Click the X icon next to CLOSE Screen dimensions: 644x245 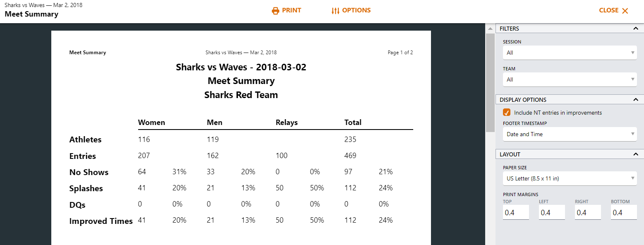tap(625, 11)
